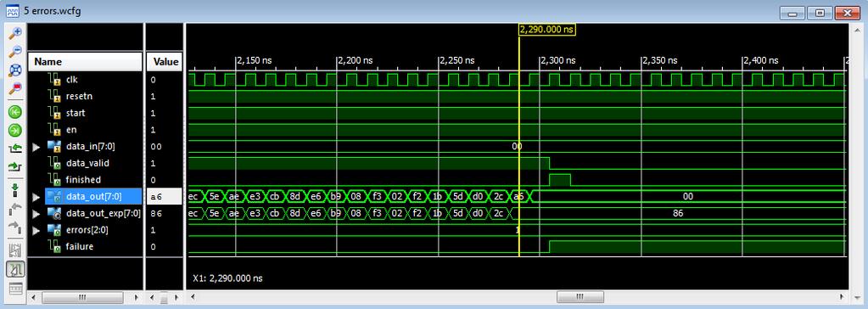Click the finished signal pulse
This screenshot has height=309, width=868.
560,180
